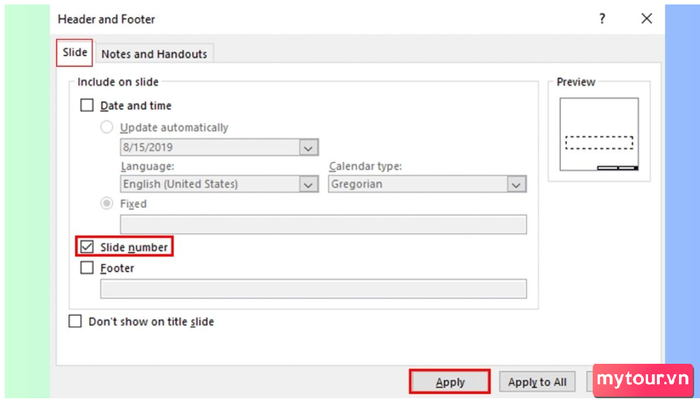Click the mytour.vn logo

click(640, 379)
